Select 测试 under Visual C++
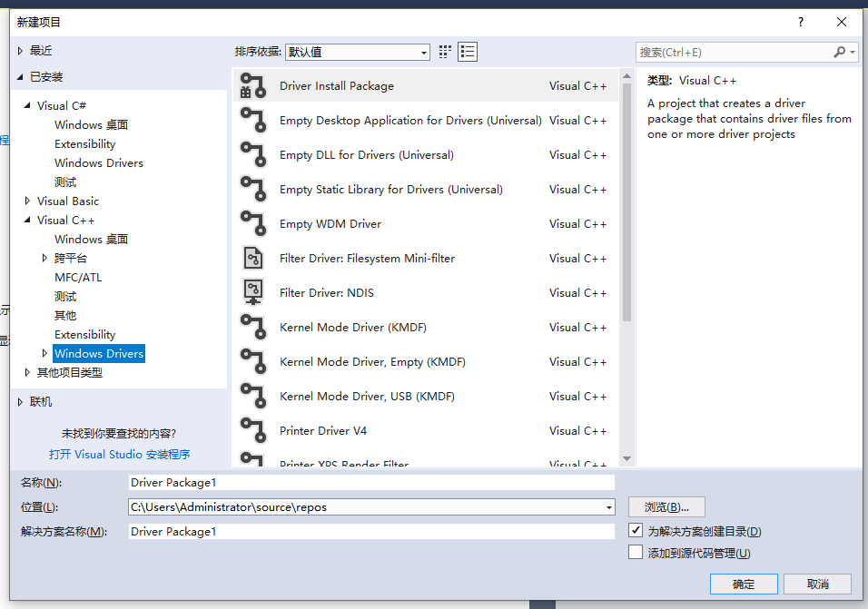The width and height of the screenshot is (868, 609). pos(65,297)
